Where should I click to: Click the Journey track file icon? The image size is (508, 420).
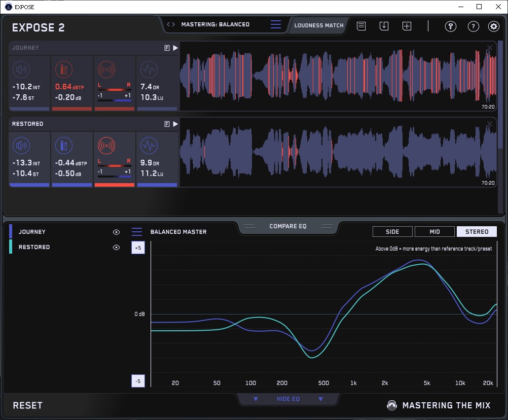point(167,48)
